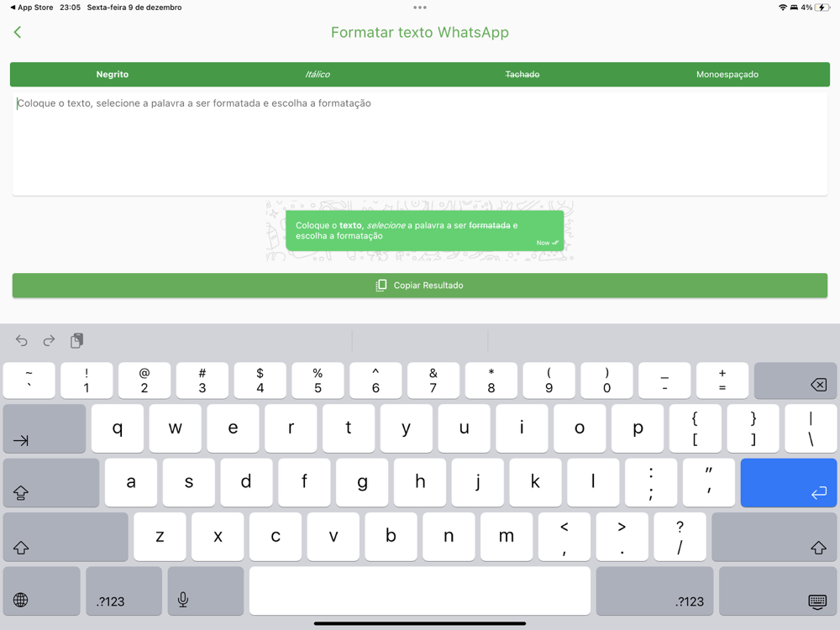Tap the a key
This screenshot has height=630, width=840.
click(131, 483)
